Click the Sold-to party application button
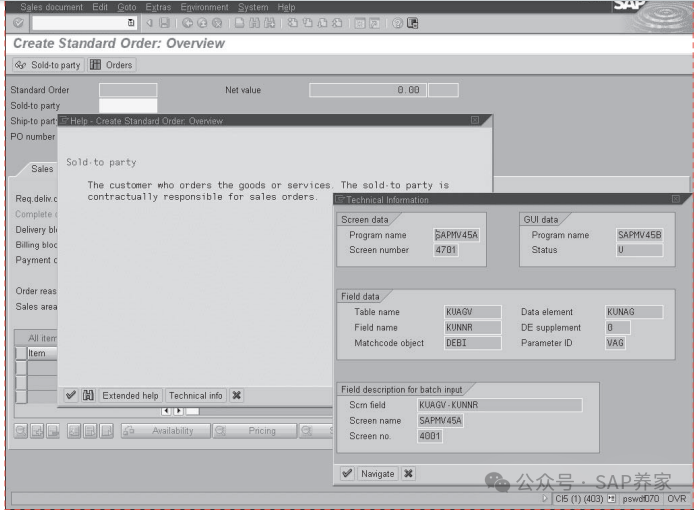Screen dimensions: 694x510 (x=48, y=65)
